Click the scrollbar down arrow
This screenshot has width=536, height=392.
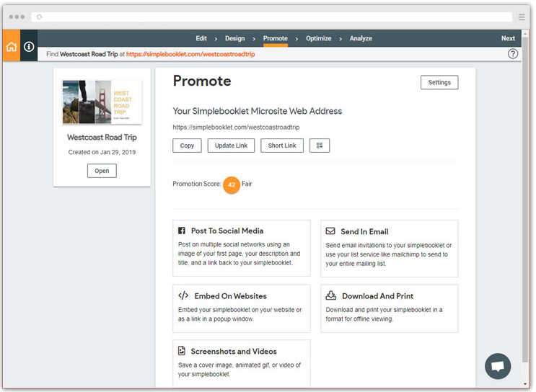pyautogui.click(x=525, y=384)
